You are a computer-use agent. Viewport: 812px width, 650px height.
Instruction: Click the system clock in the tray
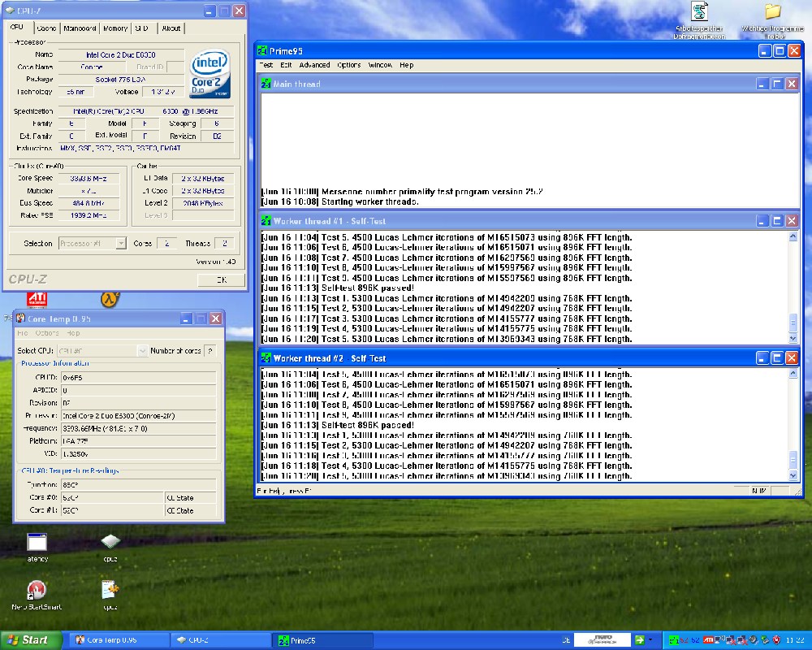point(795,640)
